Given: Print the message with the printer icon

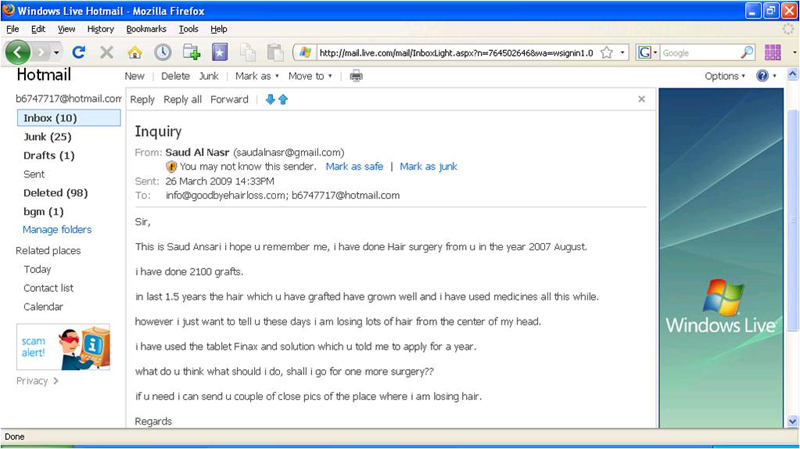Looking at the screenshot, I should click(356, 76).
